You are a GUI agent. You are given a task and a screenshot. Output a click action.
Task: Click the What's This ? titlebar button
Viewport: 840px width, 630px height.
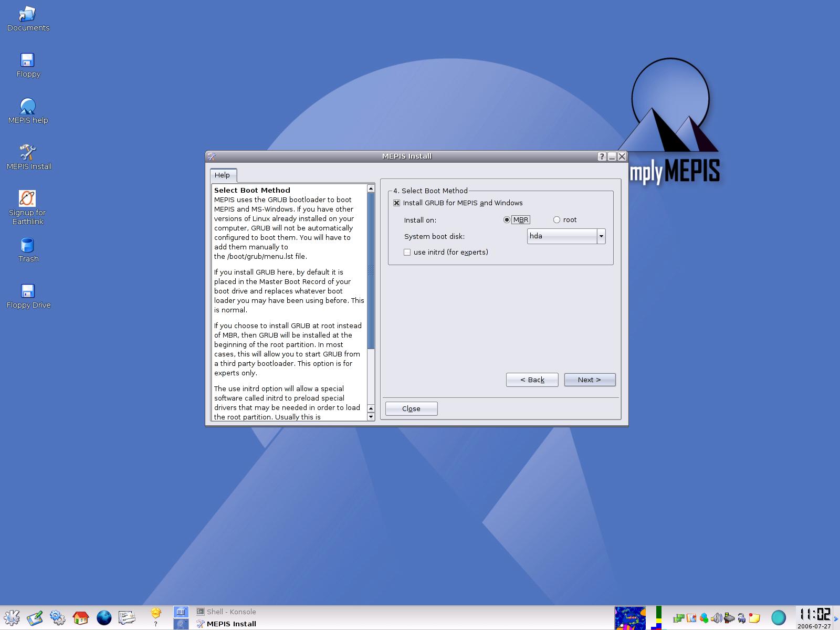(602, 156)
